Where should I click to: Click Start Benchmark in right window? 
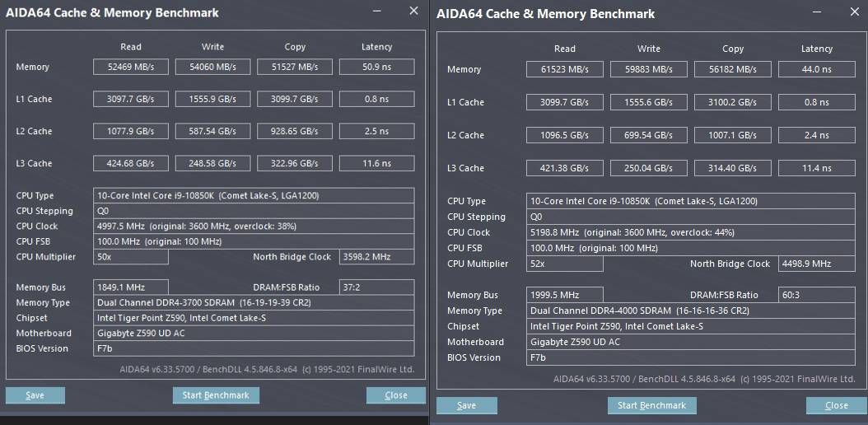click(652, 405)
